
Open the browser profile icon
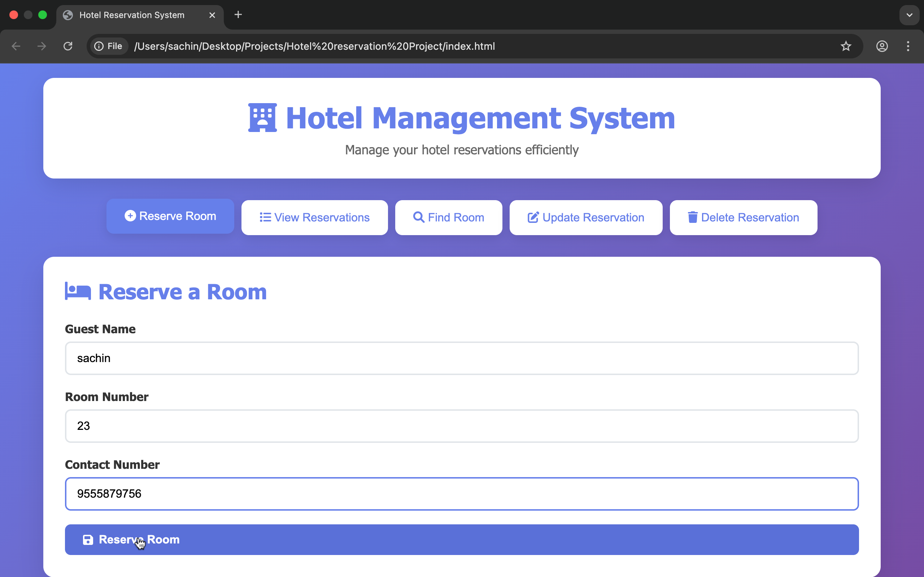(x=882, y=46)
